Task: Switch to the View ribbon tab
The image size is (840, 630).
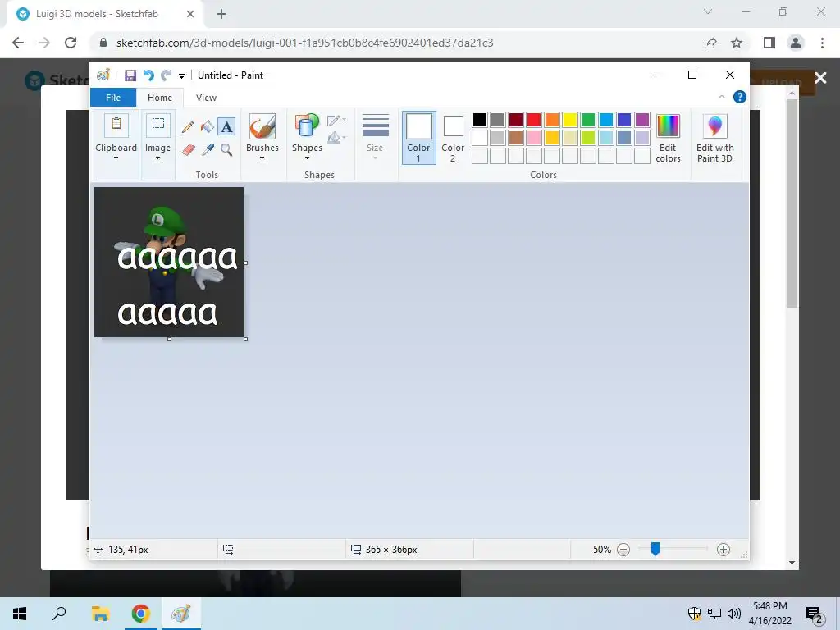Action: click(206, 98)
